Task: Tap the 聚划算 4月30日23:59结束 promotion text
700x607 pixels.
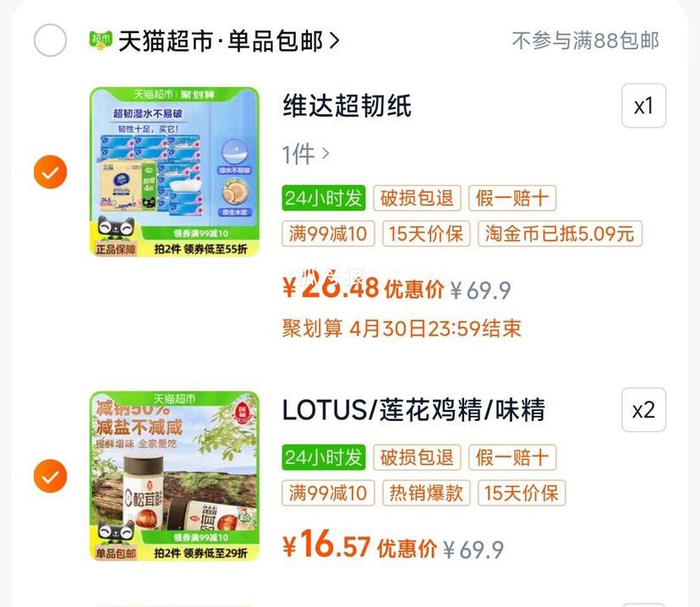Action: [x=402, y=329]
